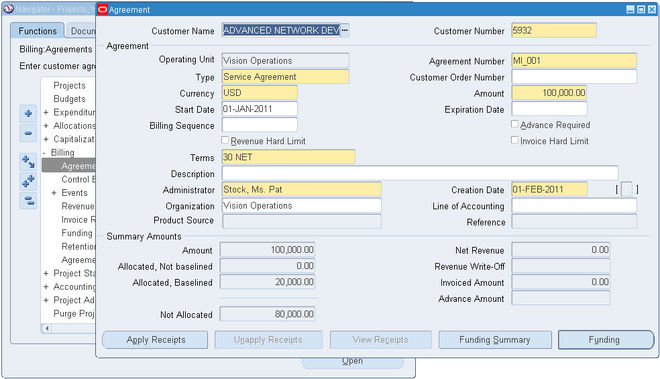
Task: Expand the Project Status tree node
Action: (x=46, y=273)
